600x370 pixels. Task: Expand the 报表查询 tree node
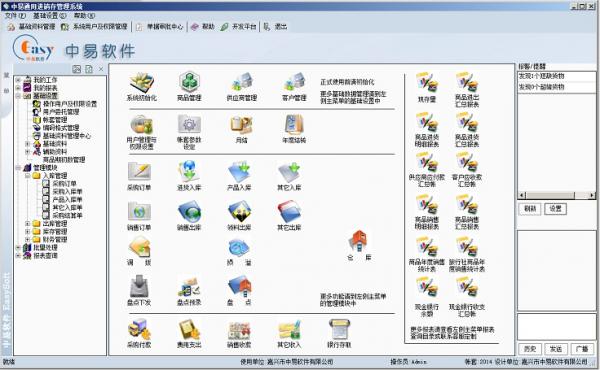click(x=18, y=255)
